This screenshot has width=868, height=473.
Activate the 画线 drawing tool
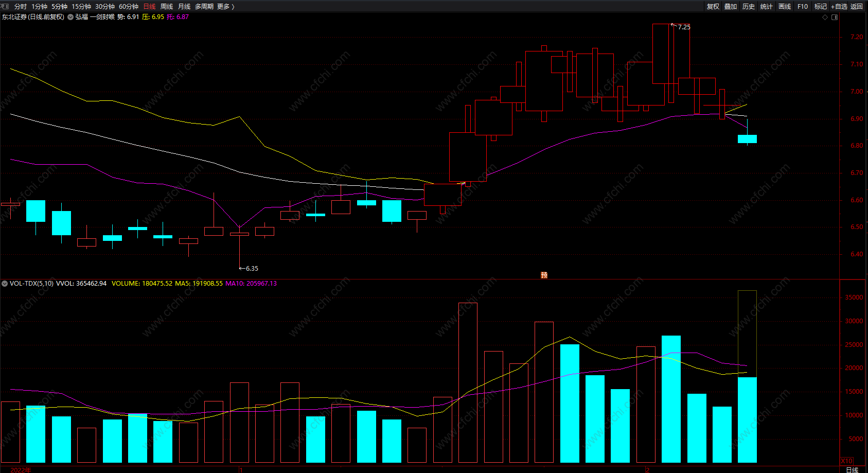[x=785, y=7]
